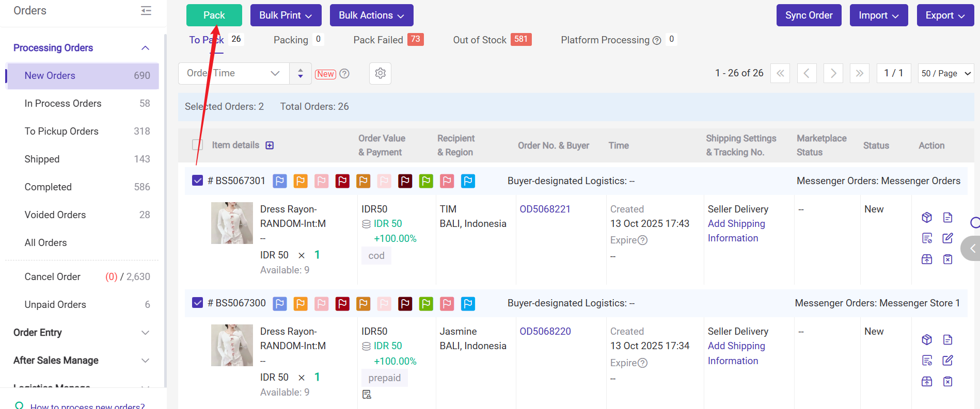Toggle the select-all checkbox in table header
The height and width of the screenshot is (409, 980).
point(197,145)
